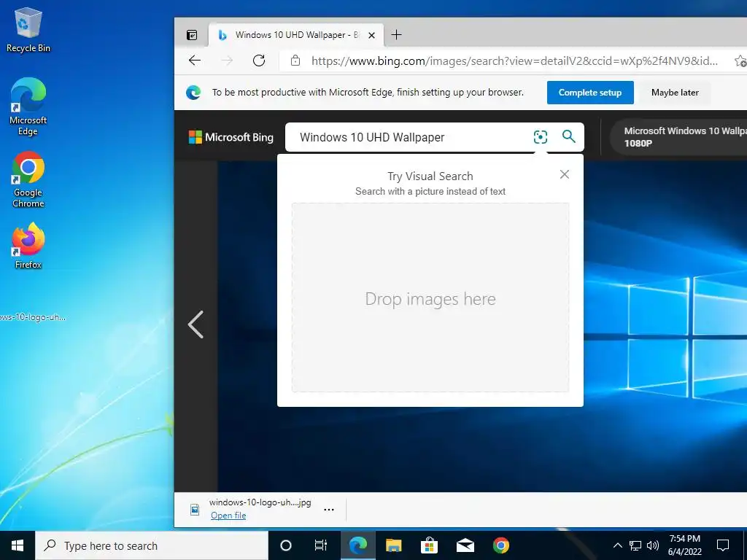Select the windows-10-logo-uh desktop file label
The image size is (747, 560).
32,317
